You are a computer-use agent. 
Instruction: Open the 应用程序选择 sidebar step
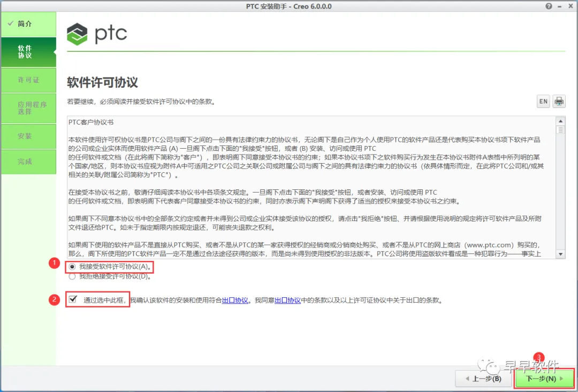tap(29, 108)
